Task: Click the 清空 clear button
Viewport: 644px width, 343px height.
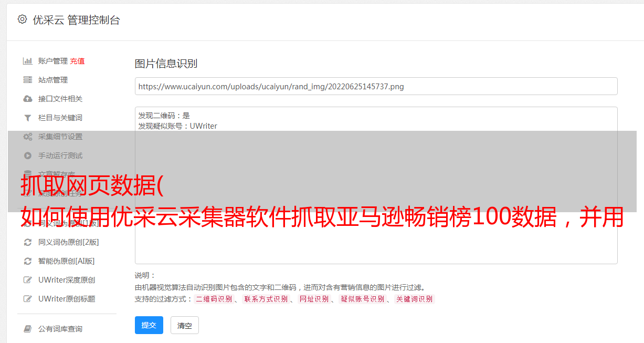Action: point(185,325)
